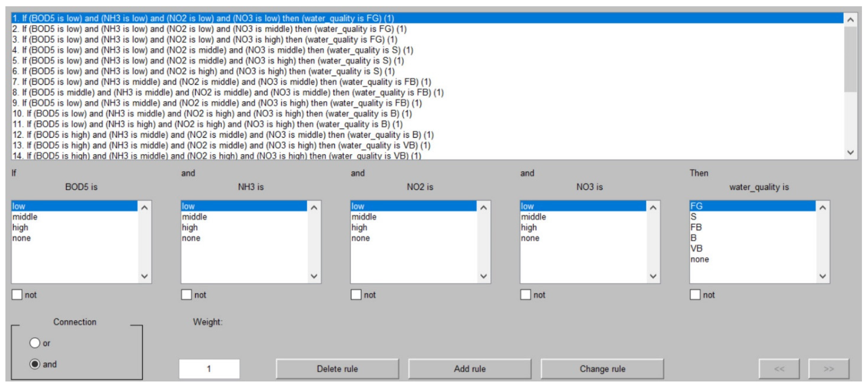Click down arrow in BOD5 listbox
The width and height of the screenshot is (868, 386).
tap(145, 276)
